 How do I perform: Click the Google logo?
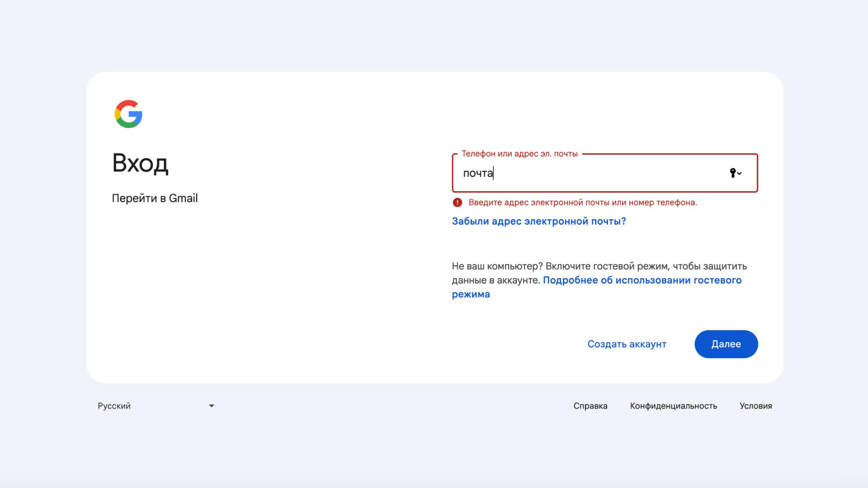point(128,114)
